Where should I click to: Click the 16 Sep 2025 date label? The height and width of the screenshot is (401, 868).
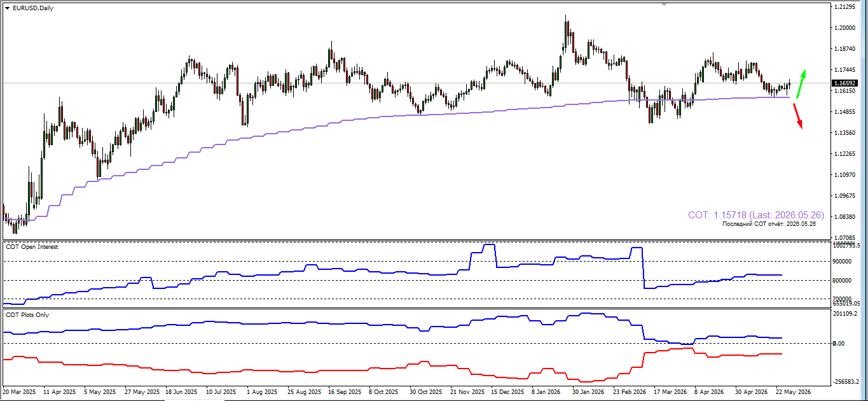tap(345, 392)
